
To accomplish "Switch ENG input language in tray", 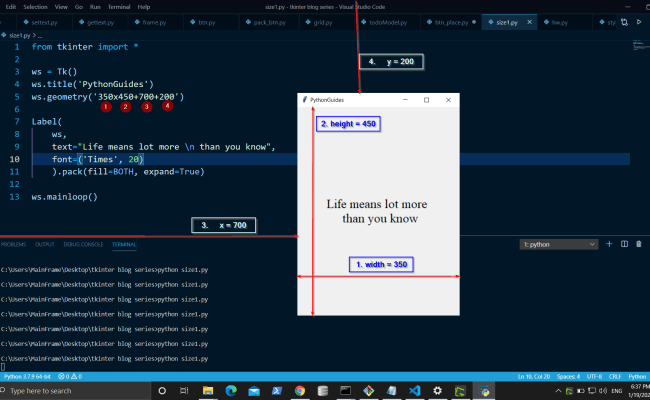I will click(617, 391).
